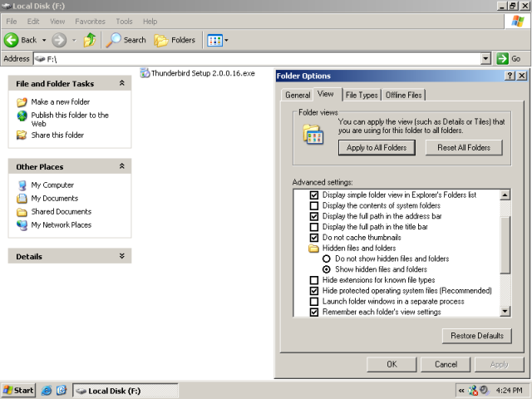Click the security alert tray icon
This screenshot has width=532, height=399.
tap(473, 391)
